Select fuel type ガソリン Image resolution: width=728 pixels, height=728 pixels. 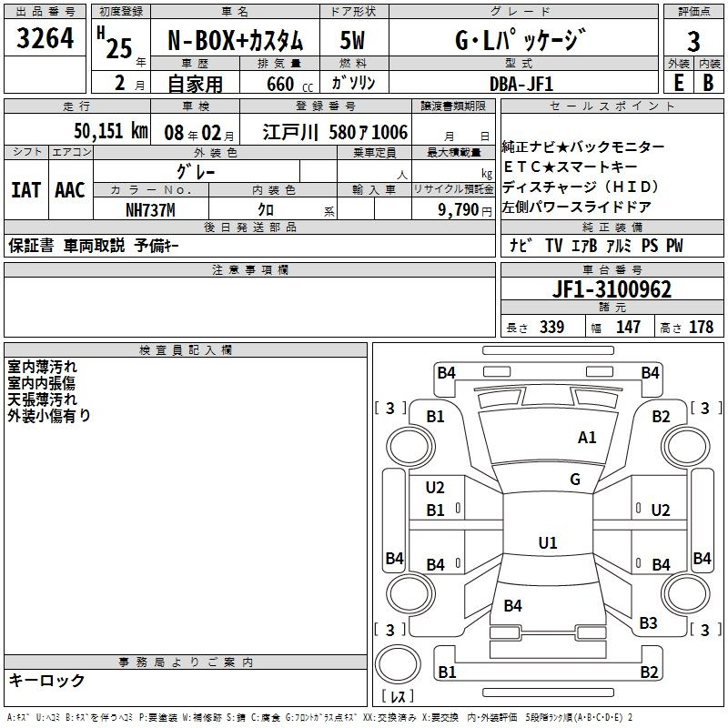click(353, 83)
